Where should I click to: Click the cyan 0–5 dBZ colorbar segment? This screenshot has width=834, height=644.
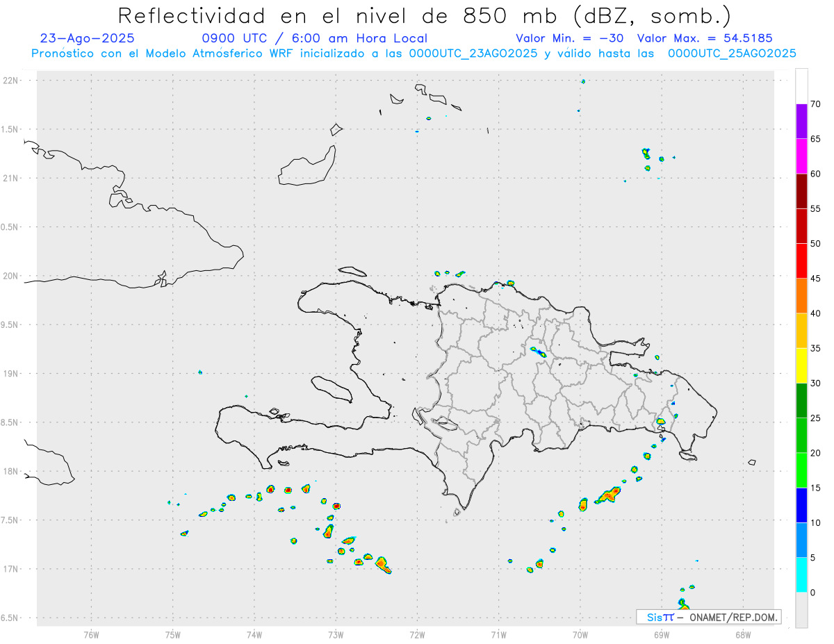(x=801, y=575)
